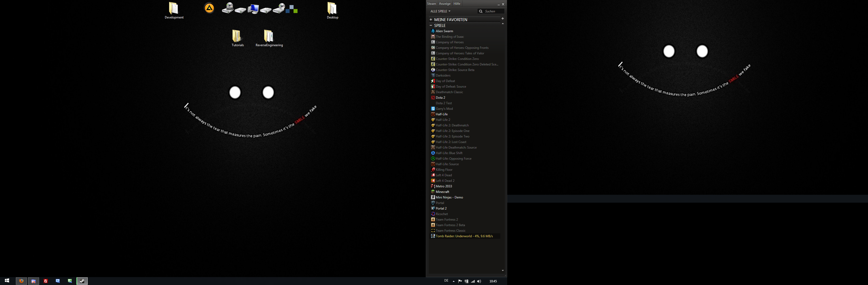
Task: Click the Suchen search field
Action: pos(491,11)
